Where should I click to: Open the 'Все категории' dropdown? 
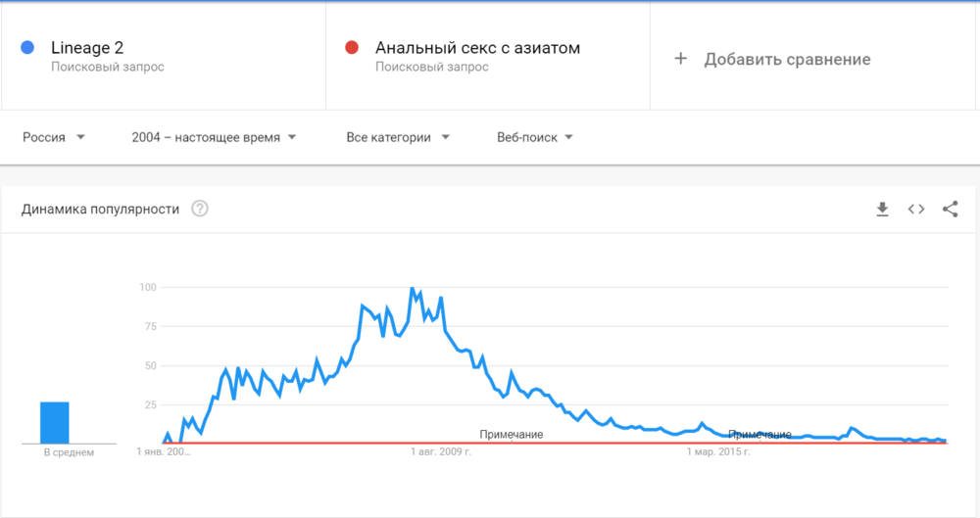[398, 137]
